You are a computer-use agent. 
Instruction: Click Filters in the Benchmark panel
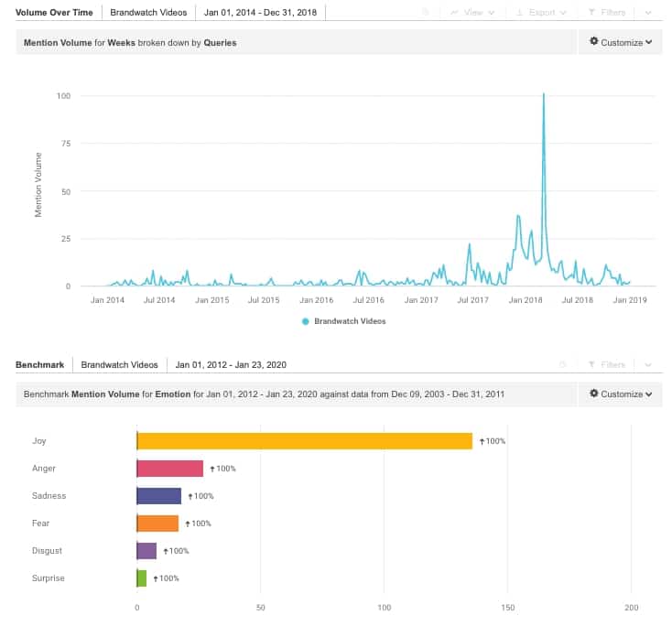pos(606,365)
